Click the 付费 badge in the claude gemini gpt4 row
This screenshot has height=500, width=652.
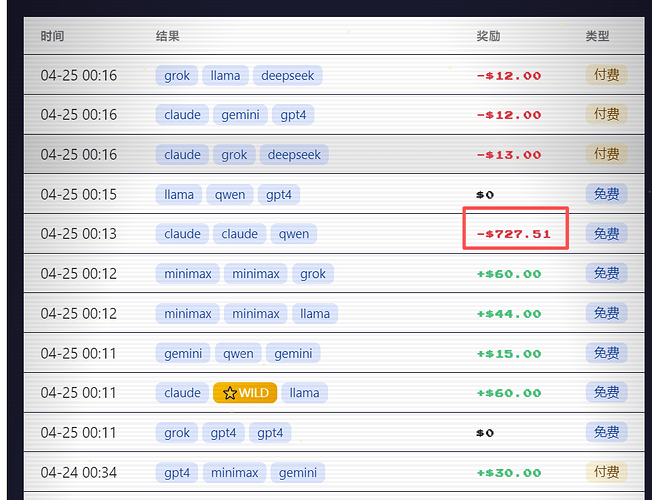point(606,114)
